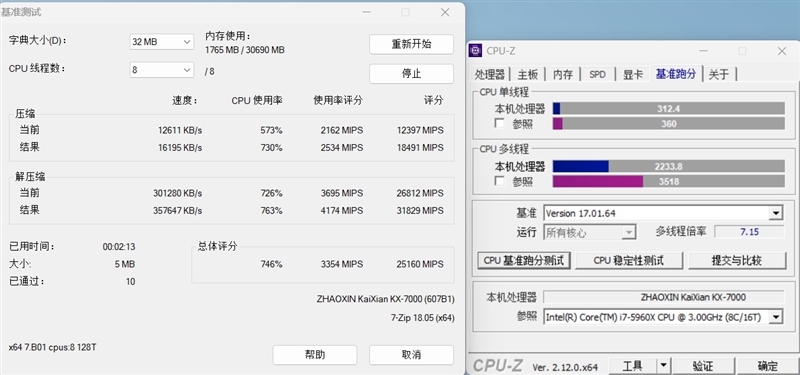The width and height of the screenshot is (800, 375).
Task: Click CPU 稳定性测试 button
Action: tap(629, 260)
